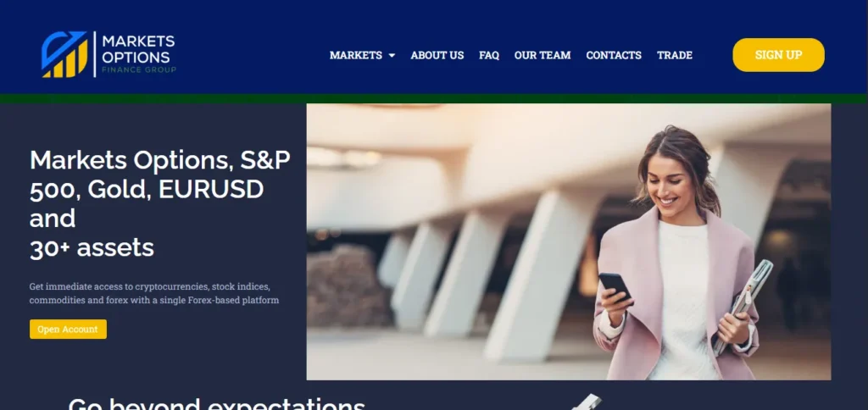
Task: Click the green divider bar under the header
Action: click(434, 98)
